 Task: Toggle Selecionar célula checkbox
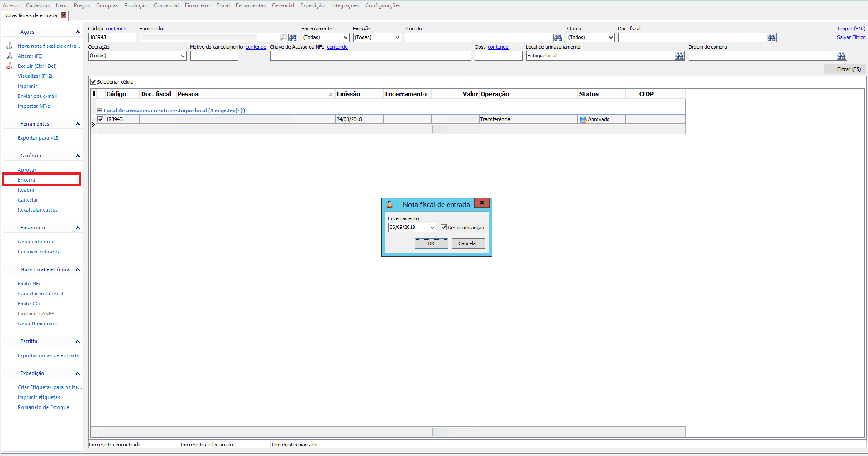coord(93,82)
